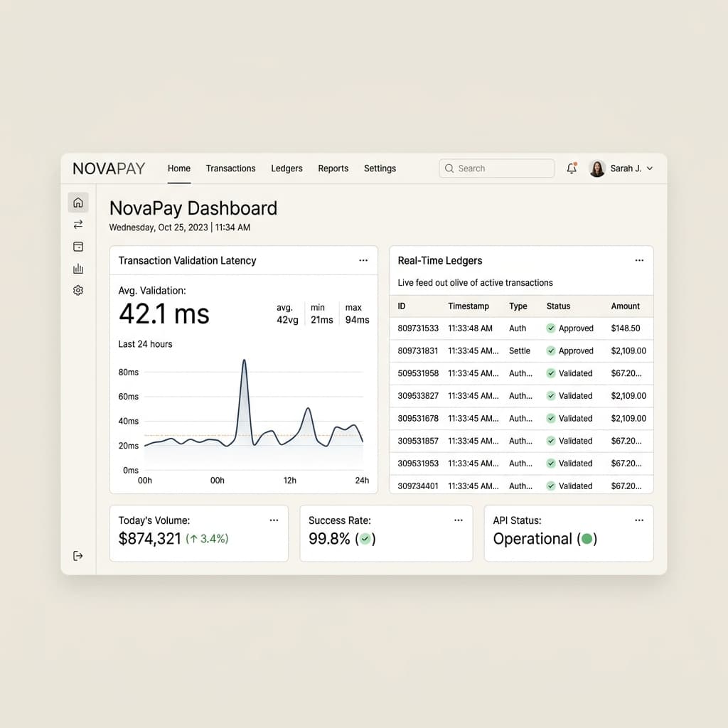Click the NOVAPAY logo
The image size is (728, 728).
tap(109, 168)
